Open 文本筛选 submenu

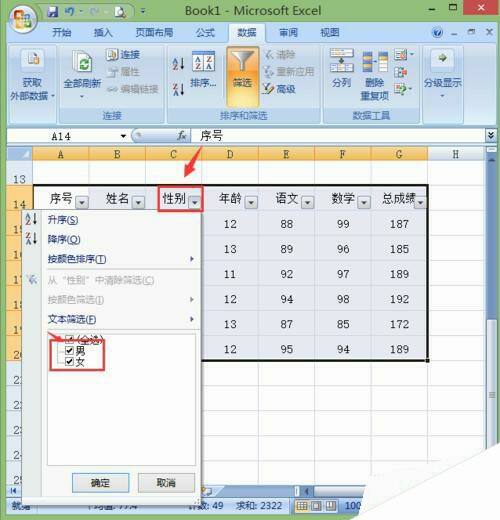pos(122,319)
